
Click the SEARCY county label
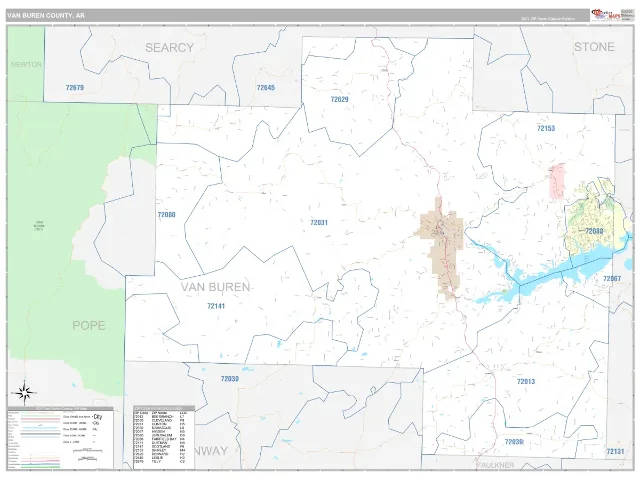[x=169, y=48]
